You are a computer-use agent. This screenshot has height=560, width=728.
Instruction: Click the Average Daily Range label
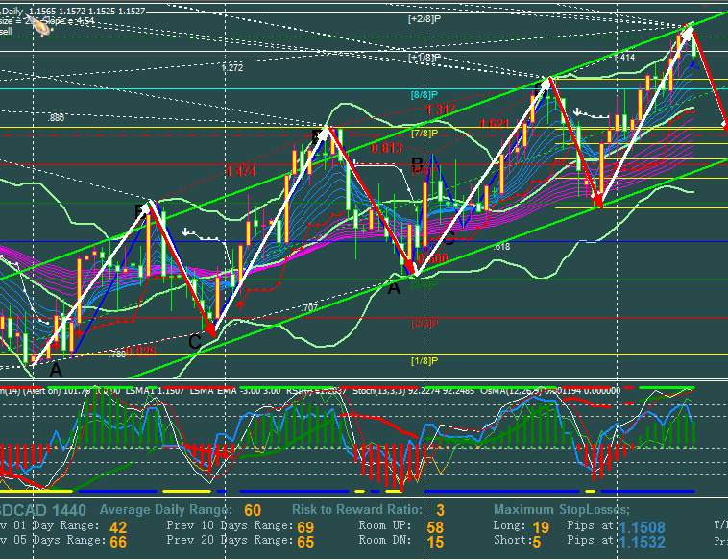click(x=166, y=510)
